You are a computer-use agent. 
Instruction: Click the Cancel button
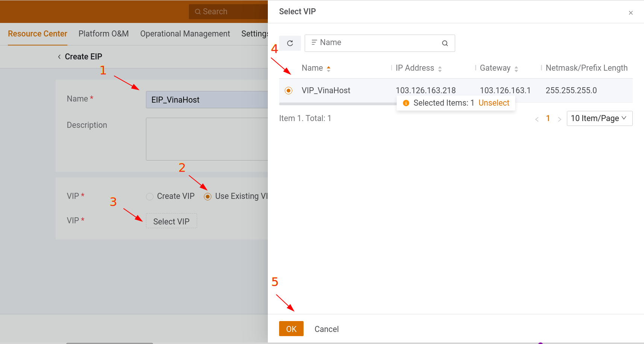[x=327, y=329]
